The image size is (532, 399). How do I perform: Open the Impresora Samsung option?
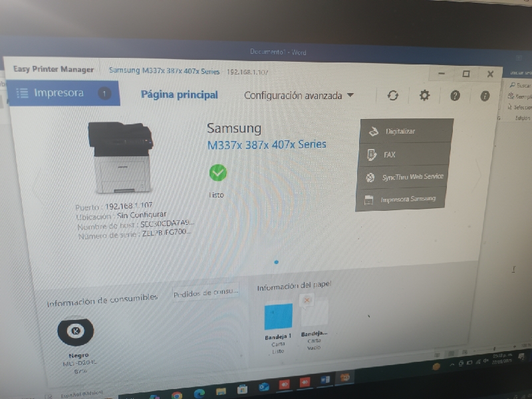tap(400, 199)
